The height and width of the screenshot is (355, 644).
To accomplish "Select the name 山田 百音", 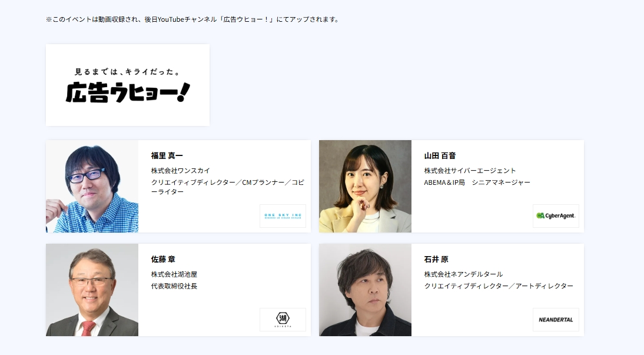I will (440, 156).
